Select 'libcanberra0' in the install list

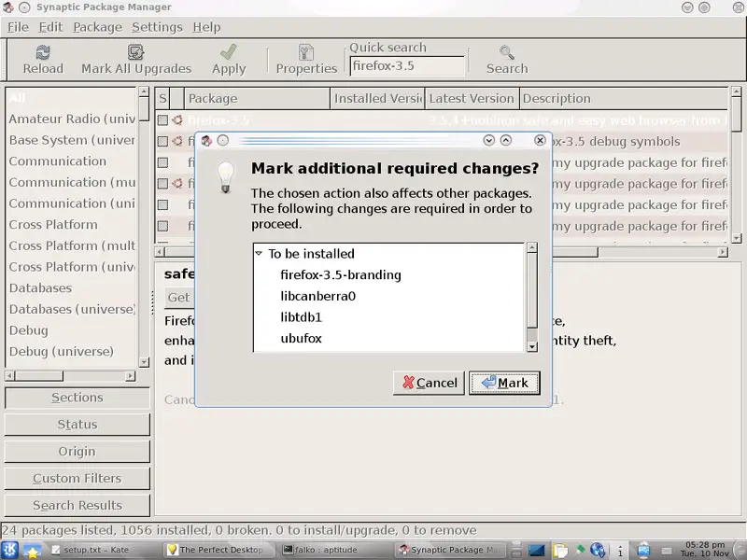tap(317, 296)
